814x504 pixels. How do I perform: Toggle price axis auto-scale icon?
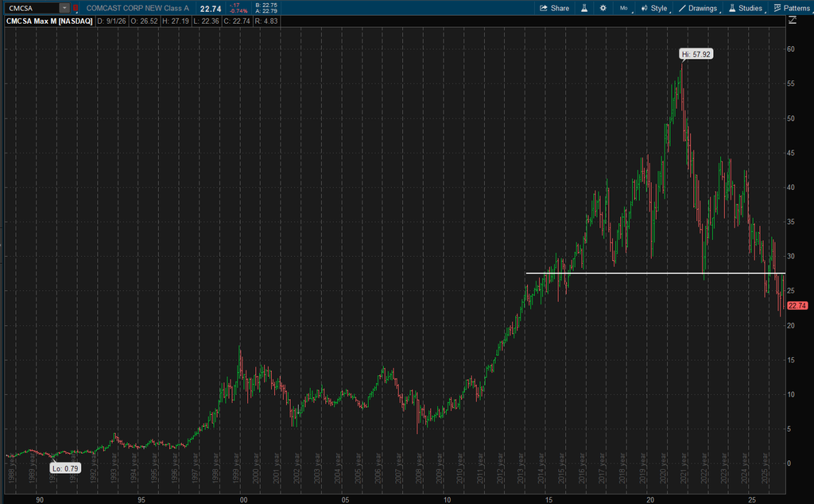[x=793, y=20]
